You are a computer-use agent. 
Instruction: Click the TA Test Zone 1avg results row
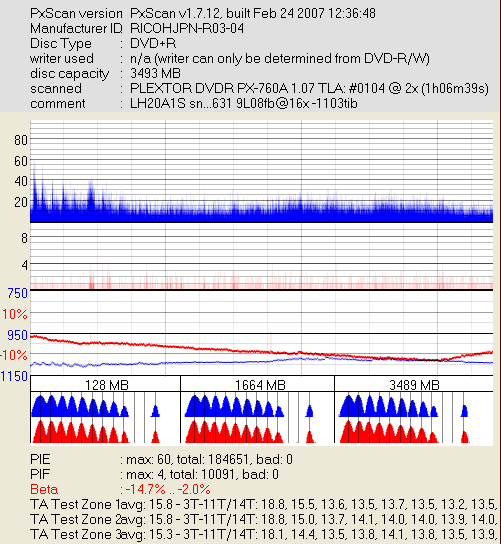tap(263, 504)
